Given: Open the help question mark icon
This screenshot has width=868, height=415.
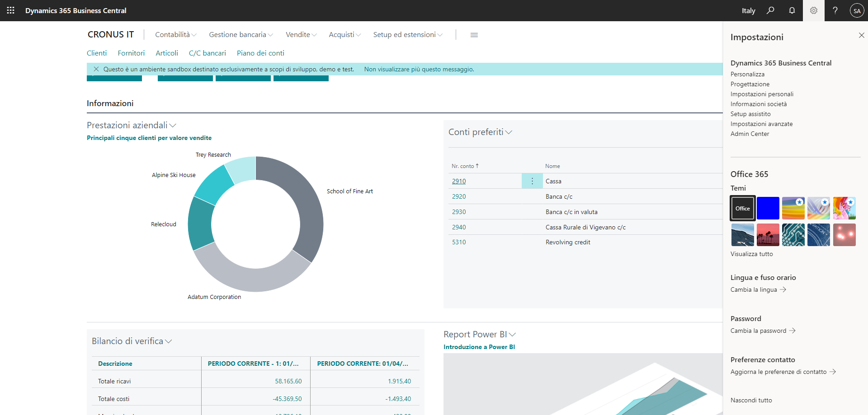Looking at the screenshot, I should [835, 10].
